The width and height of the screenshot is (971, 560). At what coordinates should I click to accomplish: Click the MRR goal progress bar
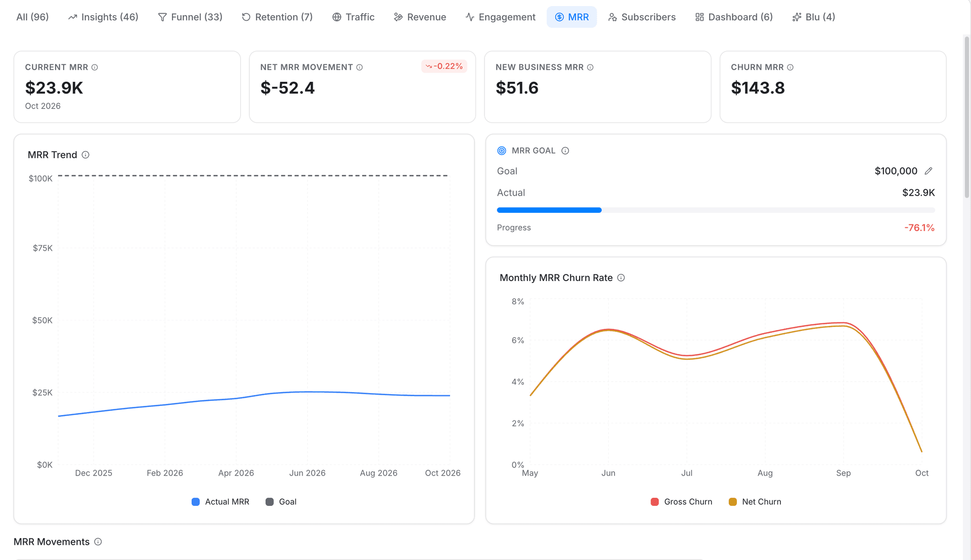[716, 210]
